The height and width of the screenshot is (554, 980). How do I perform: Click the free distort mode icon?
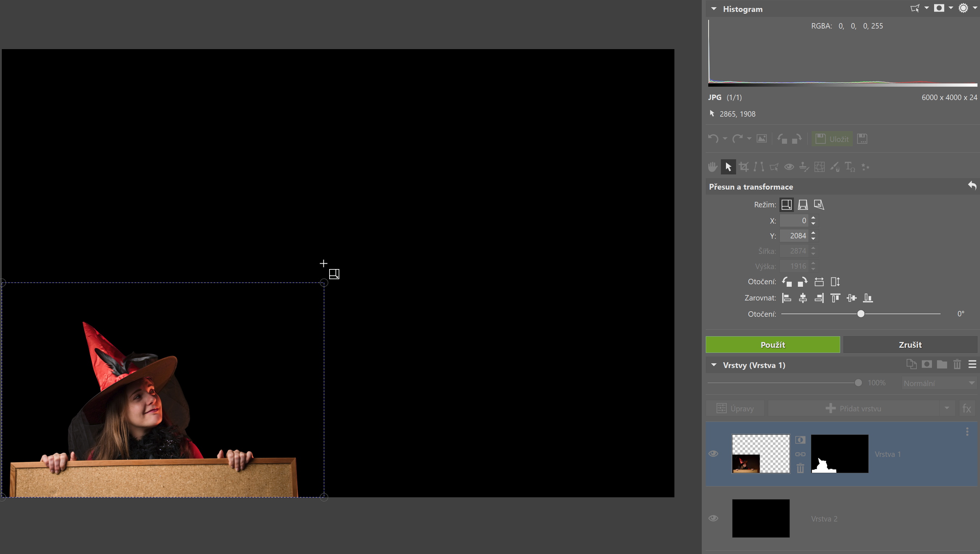tap(819, 205)
